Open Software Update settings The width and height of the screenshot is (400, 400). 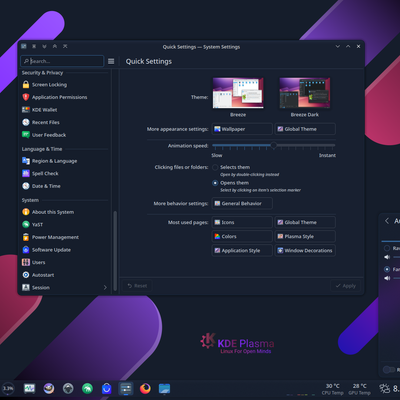pos(65,250)
